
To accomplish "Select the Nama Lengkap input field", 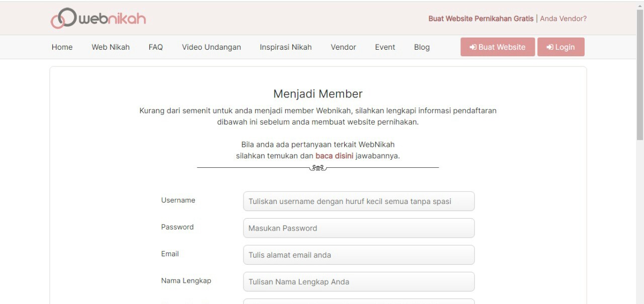I will [x=359, y=282].
